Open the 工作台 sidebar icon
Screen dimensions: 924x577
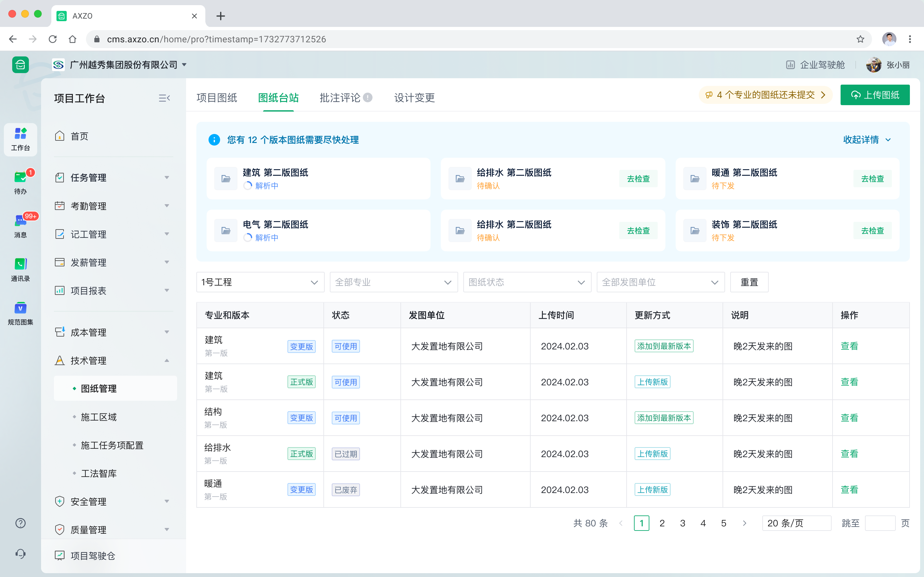tap(20, 140)
